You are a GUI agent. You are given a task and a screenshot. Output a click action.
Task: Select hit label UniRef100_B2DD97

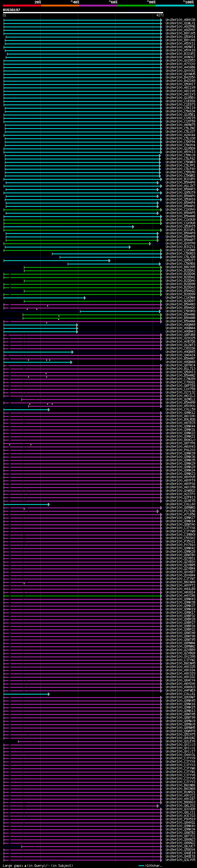(180, 301)
